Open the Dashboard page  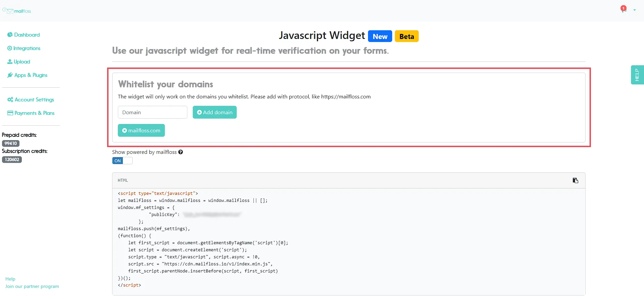[24, 35]
